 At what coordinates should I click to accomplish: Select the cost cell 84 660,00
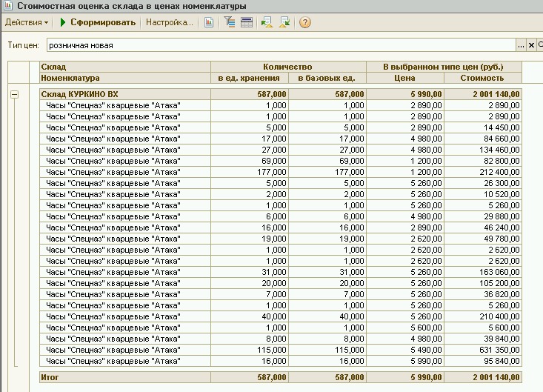point(483,139)
